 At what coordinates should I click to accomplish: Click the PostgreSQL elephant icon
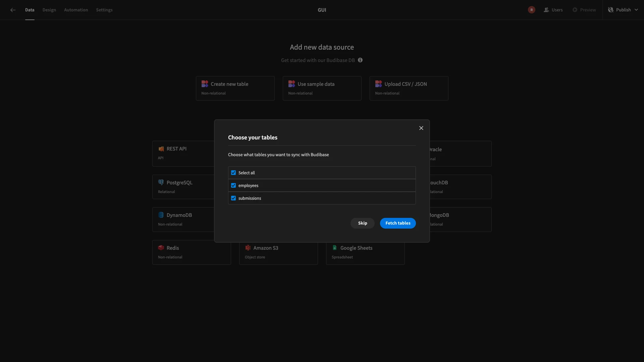click(x=161, y=183)
